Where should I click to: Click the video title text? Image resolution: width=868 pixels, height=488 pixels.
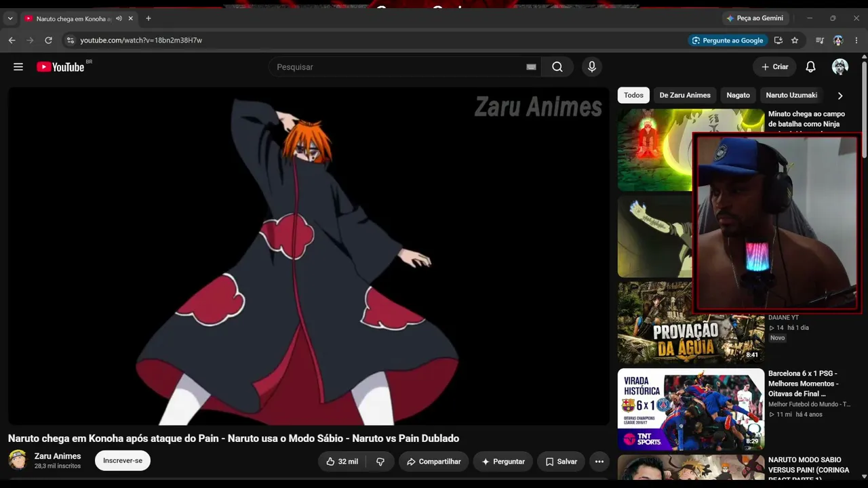click(233, 439)
